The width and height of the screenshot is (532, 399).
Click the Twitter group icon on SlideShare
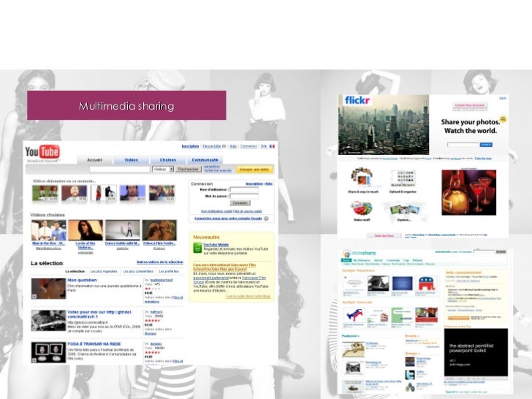point(410,375)
